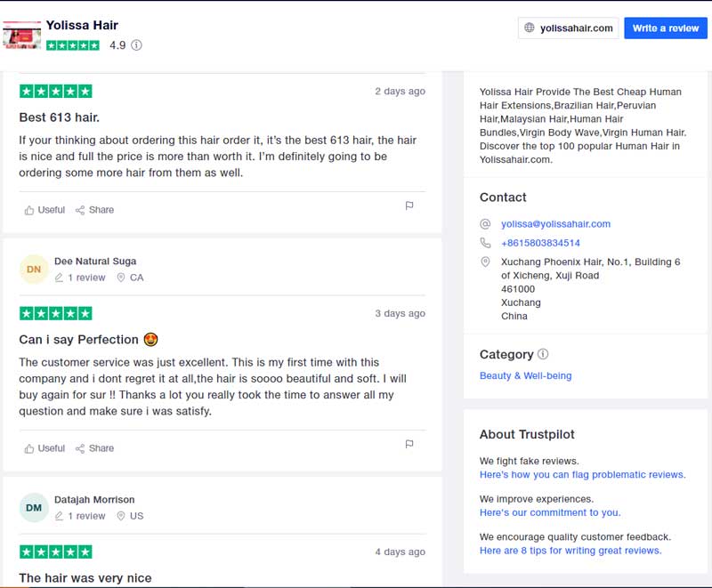The image size is (712, 588).
Task: Click Datajah Morrison's 1 review count
Action: [x=86, y=516]
